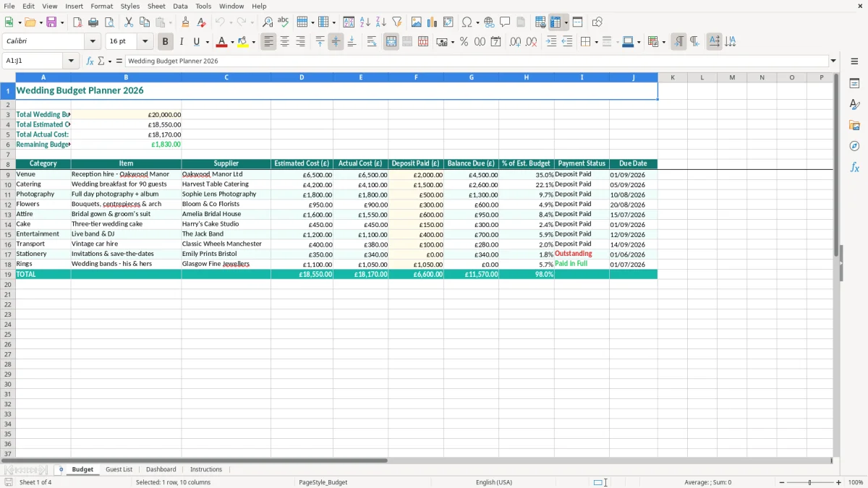Click the Formula equals button
868x488 pixels.
click(119, 61)
